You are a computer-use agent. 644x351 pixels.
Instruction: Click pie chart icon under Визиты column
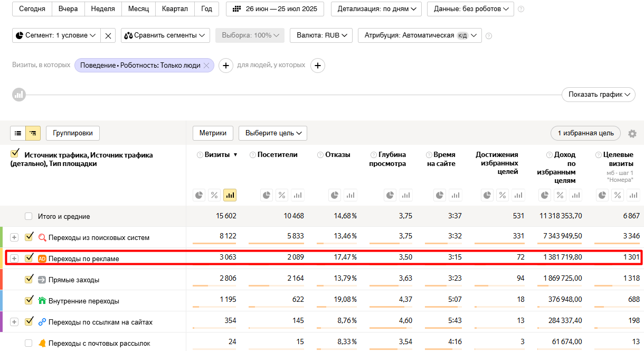[x=199, y=195]
